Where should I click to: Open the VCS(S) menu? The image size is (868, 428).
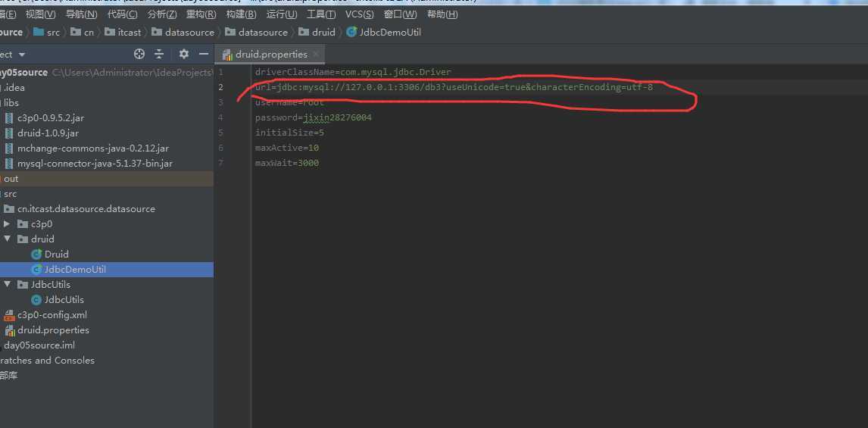[359, 14]
